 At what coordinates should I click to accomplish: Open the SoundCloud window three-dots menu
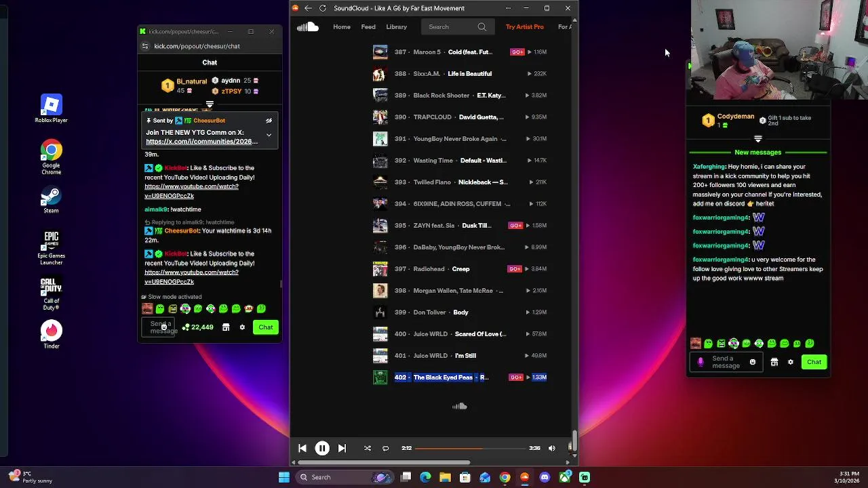[x=508, y=8]
